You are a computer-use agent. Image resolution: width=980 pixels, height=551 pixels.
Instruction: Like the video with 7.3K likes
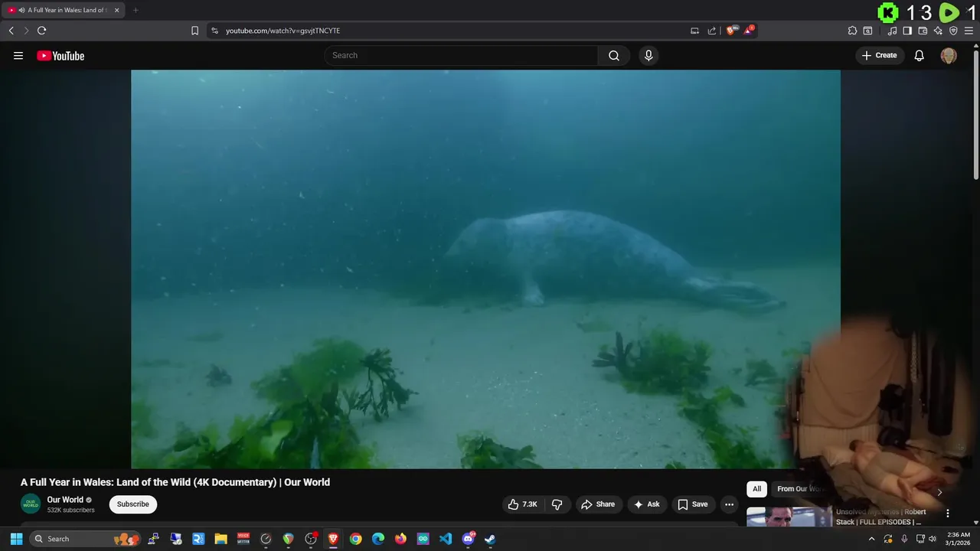point(523,504)
